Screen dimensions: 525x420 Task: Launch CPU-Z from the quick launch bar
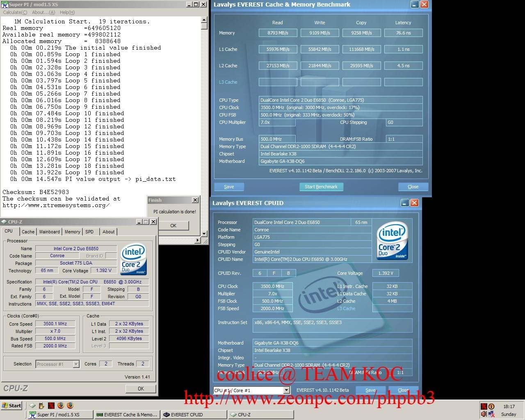coord(32,406)
